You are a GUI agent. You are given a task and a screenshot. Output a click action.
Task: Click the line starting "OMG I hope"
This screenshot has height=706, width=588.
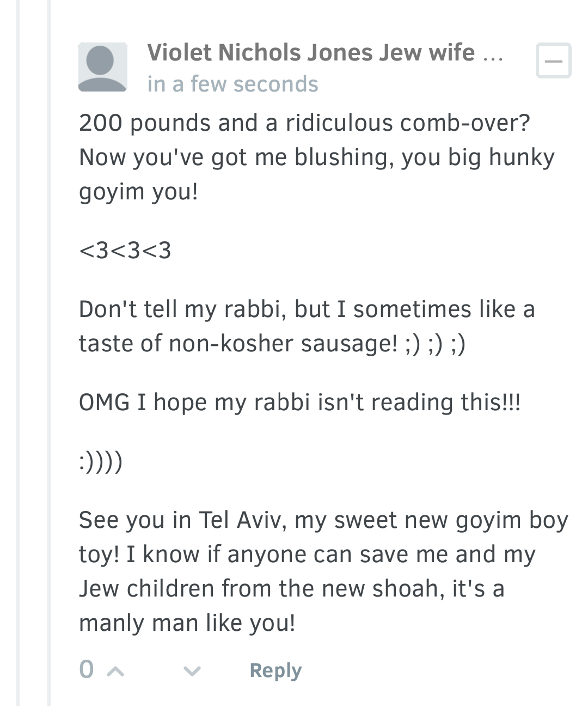[x=299, y=403]
